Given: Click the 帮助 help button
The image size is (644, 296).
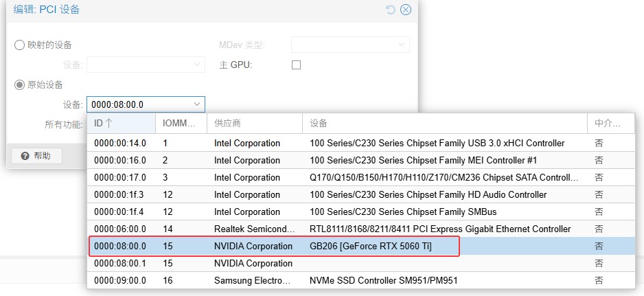Looking at the screenshot, I should [x=36, y=155].
